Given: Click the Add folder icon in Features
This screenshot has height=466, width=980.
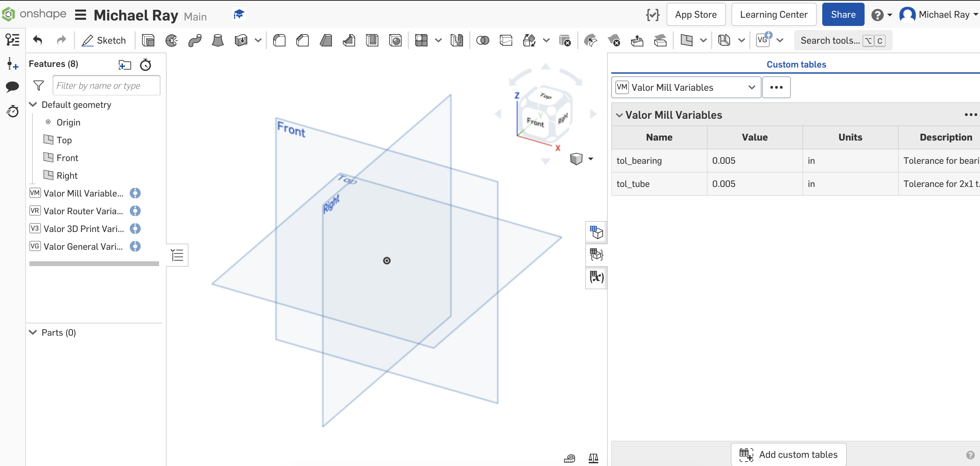Looking at the screenshot, I should 125,65.
